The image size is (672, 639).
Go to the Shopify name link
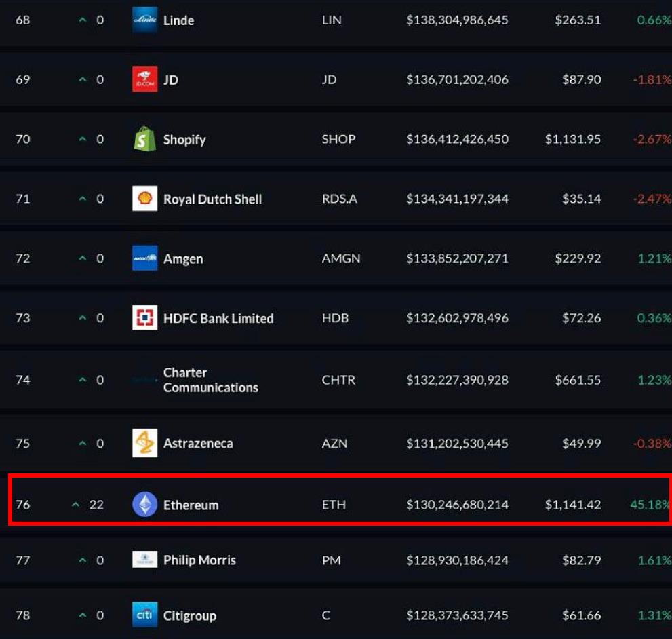click(184, 140)
